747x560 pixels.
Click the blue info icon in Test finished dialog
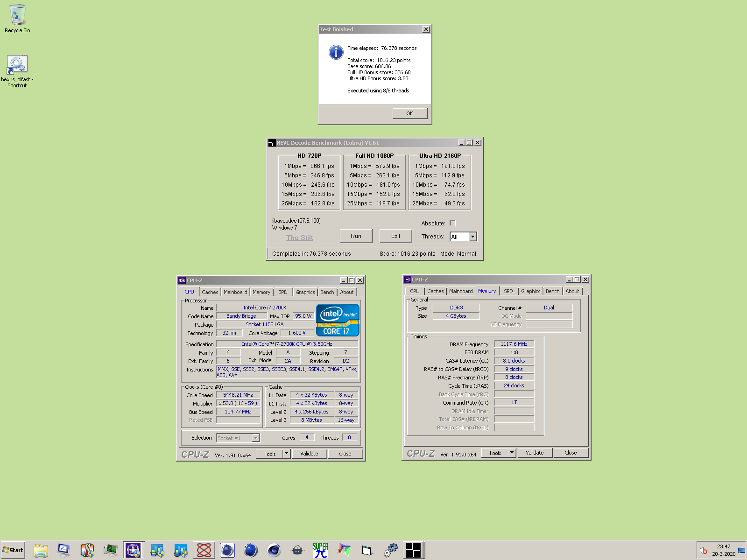336,52
